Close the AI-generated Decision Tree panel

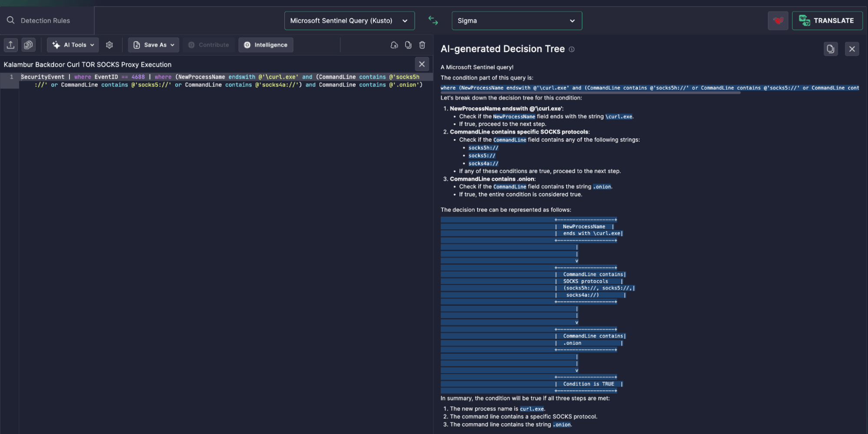pyautogui.click(x=852, y=49)
